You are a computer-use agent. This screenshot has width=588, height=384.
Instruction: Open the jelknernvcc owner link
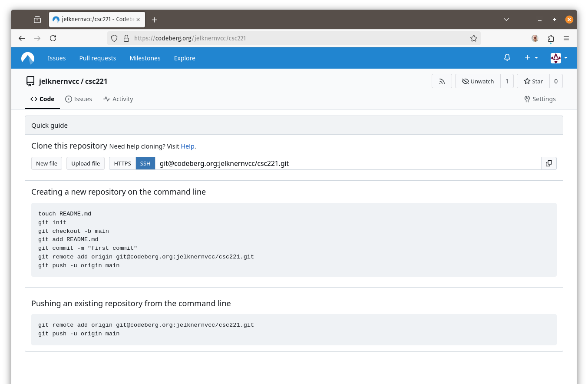pos(59,81)
